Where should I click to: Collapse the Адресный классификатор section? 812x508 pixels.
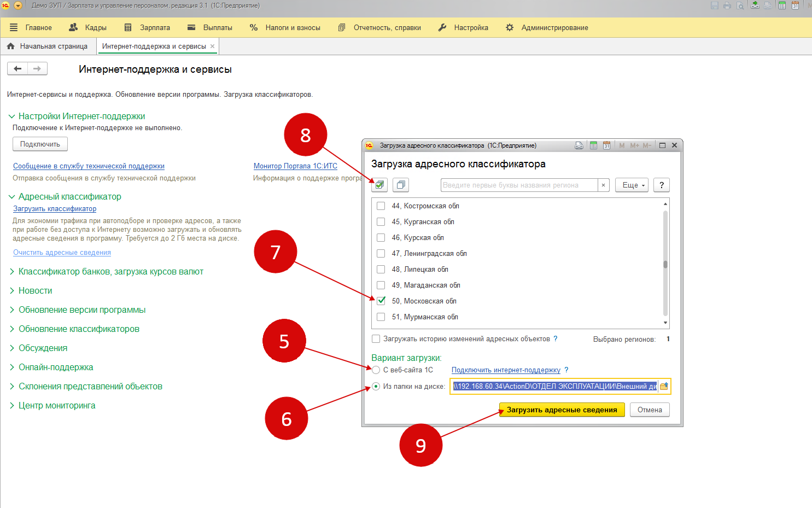12,197
